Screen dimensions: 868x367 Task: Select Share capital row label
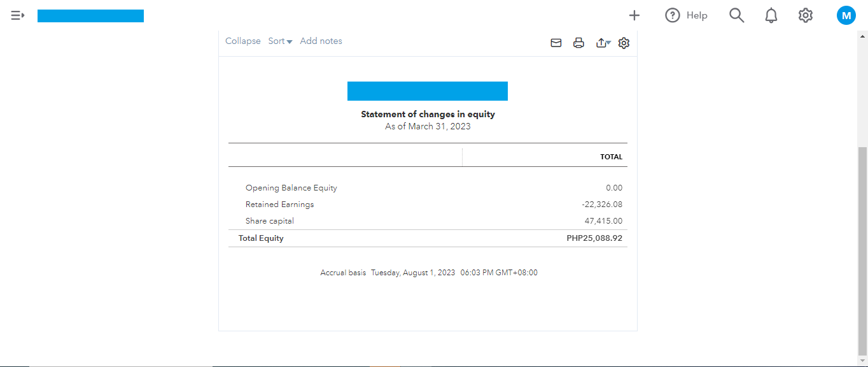point(270,221)
